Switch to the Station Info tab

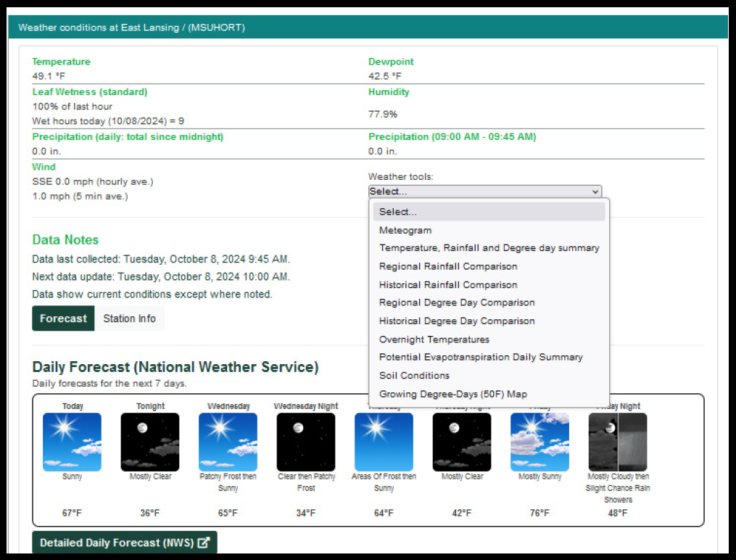(130, 318)
